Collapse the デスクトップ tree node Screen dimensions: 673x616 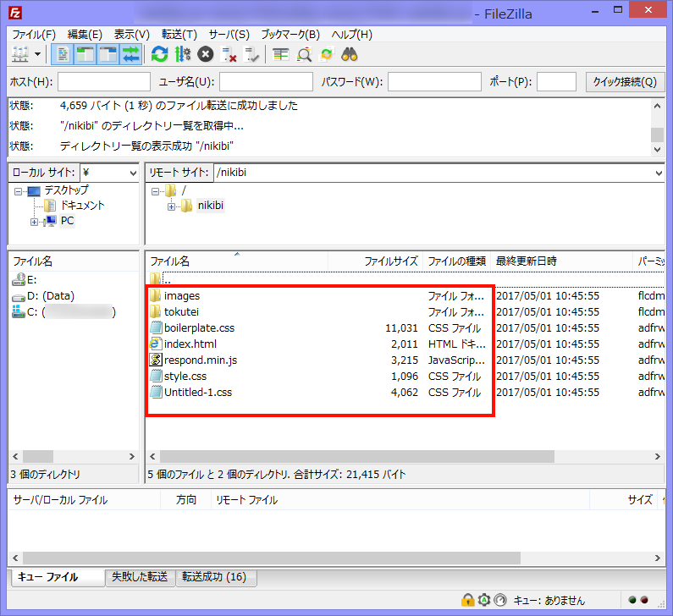tap(18, 191)
